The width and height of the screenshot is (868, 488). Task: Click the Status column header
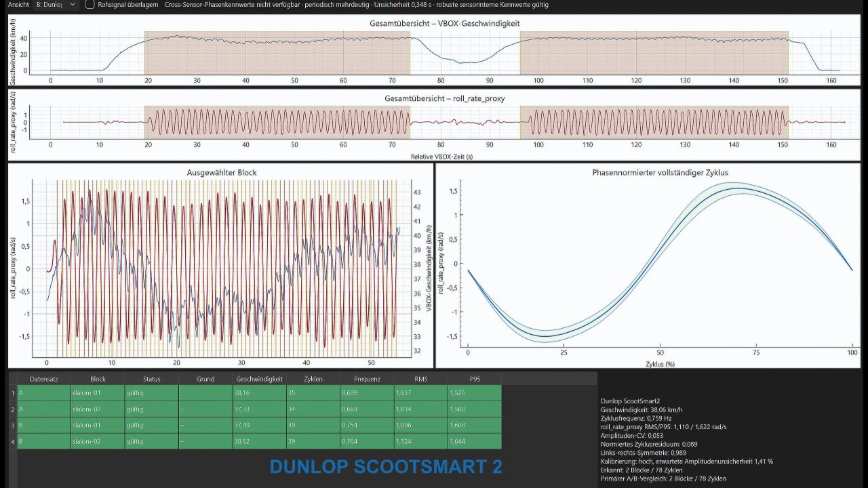pyautogui.click(x=152, y=379)
